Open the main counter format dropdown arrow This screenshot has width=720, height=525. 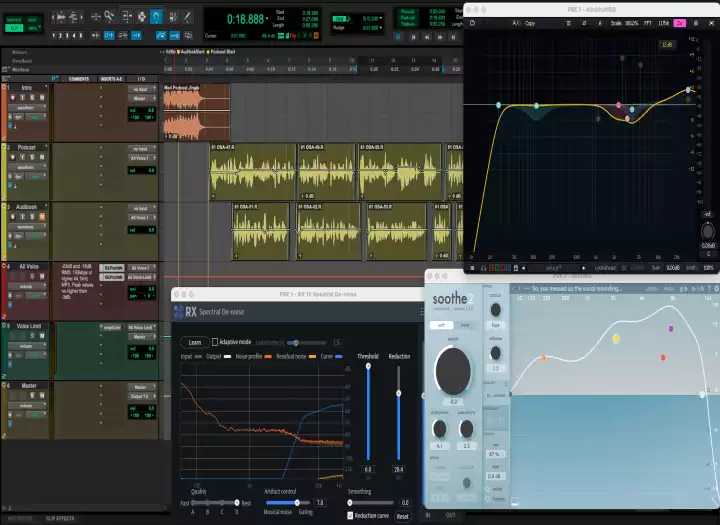267,19
